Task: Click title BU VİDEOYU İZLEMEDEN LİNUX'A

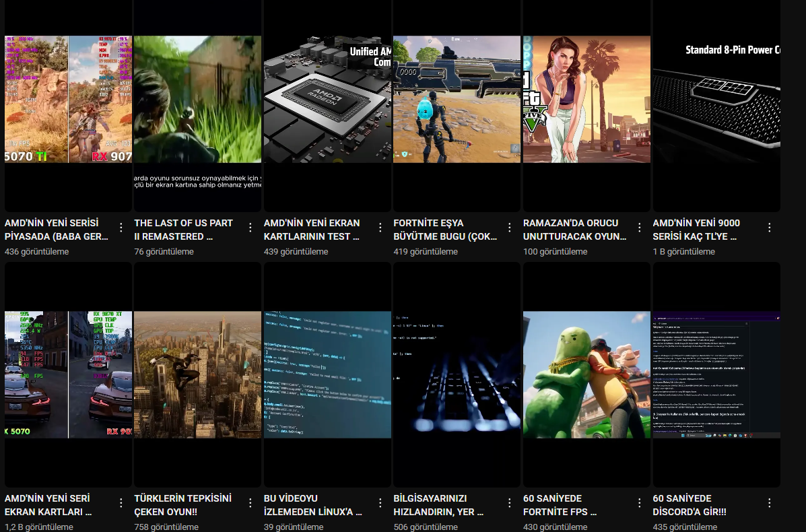Action: [x=313, y=505]
